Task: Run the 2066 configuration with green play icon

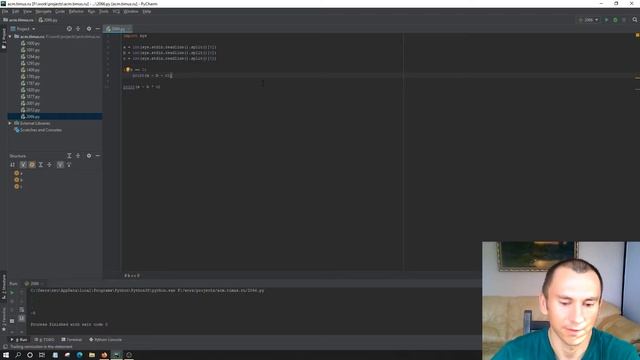Action: pos(607,20)
